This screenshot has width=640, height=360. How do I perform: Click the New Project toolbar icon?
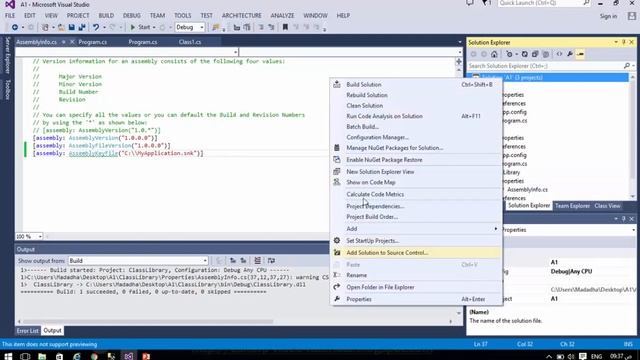[x=45, y=27]
